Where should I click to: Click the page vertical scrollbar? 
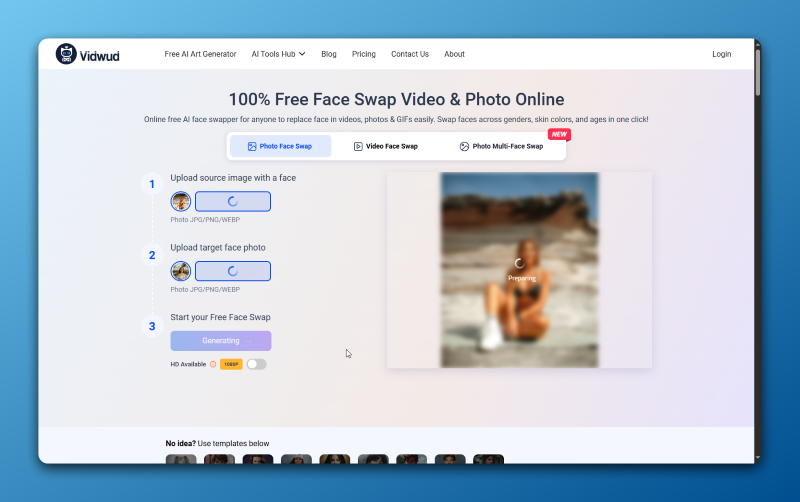[758, 71]
